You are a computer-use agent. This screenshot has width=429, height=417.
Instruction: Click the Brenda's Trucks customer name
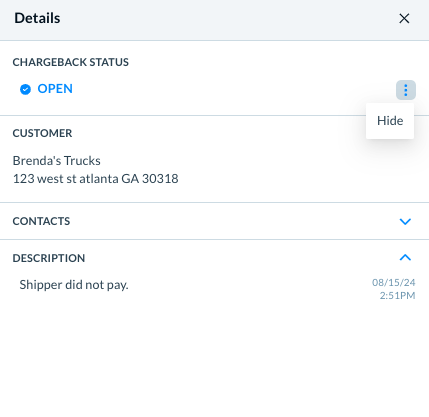[x=57, y=161]
